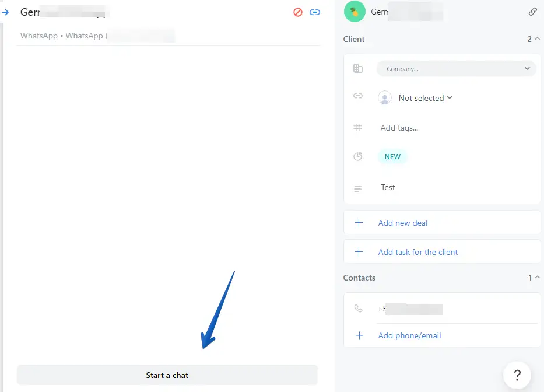Collapse the Contacts section chevron
The width and height of the screenshot is (544, 392).
(x=537, y=277)
